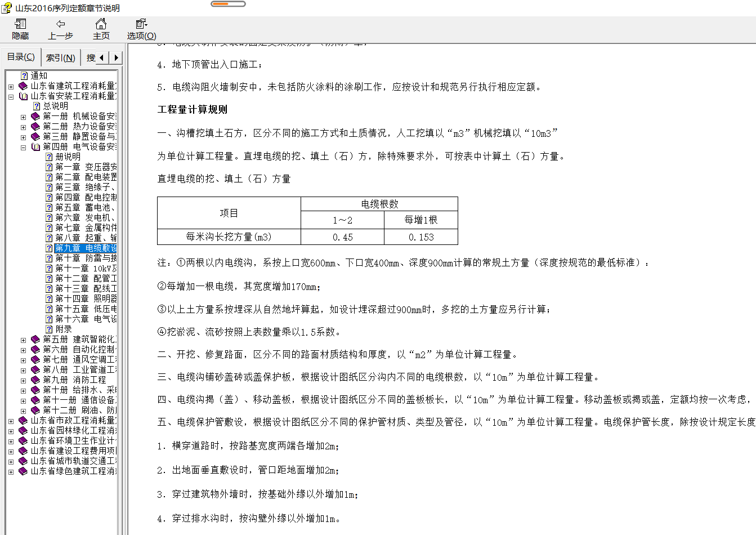The height and width of the screenshot is (535, 756).
Task: Click book icon of 第二册 热力设备安
Action: pyautogui.click(x=35, y=126)
